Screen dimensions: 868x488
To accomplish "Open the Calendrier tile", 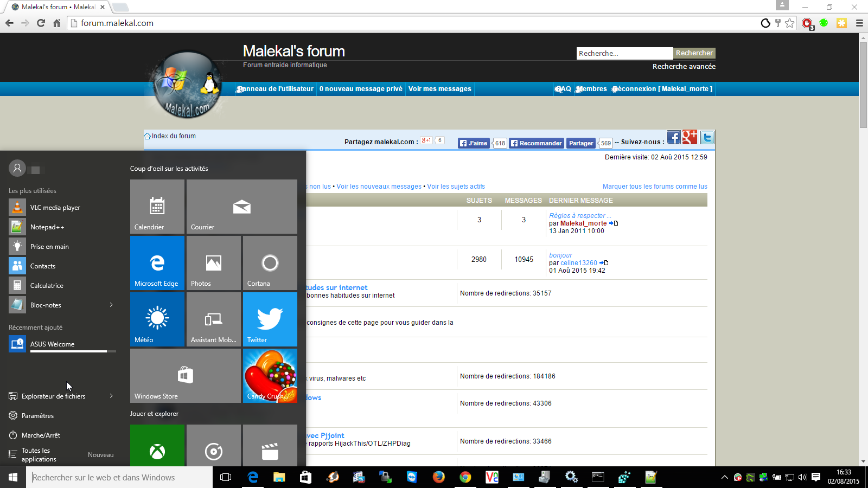I will pyautogui.click(x=157, y=207).
